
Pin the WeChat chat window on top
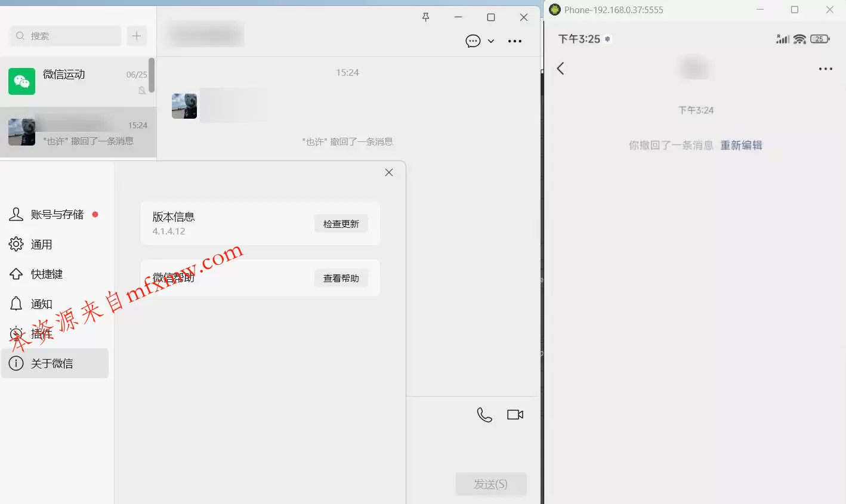[x=425, y=17]
